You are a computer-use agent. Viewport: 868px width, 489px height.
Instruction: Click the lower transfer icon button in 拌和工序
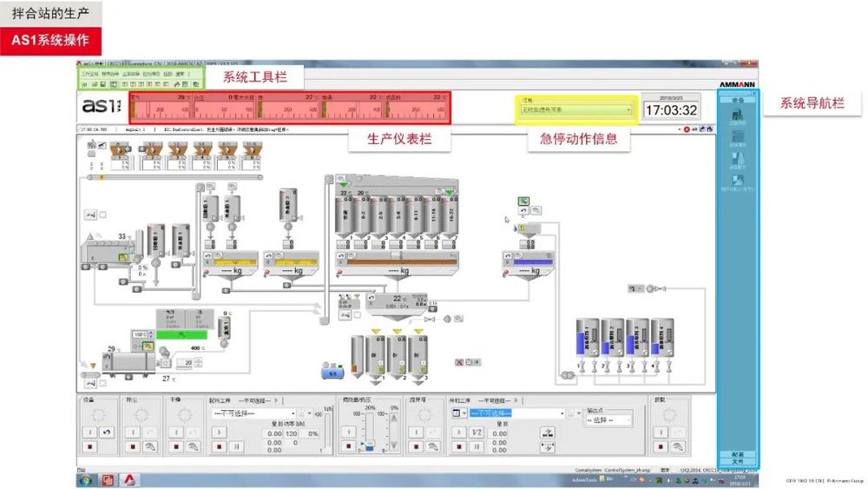pyautogui.click(x=548, y=447)
